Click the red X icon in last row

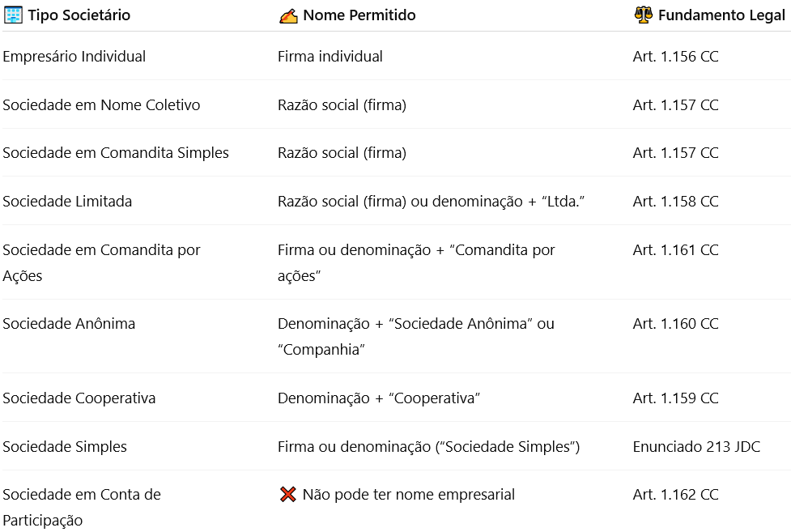click(x=287, y=495)
